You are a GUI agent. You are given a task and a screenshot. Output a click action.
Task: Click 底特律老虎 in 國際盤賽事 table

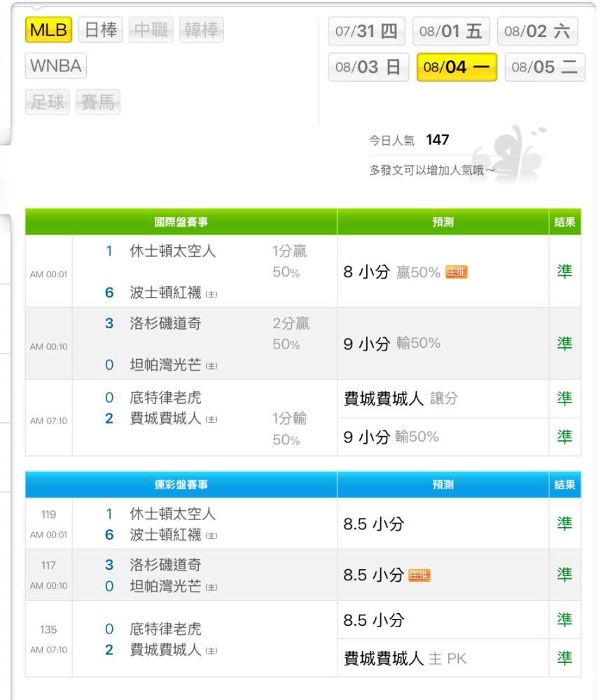click(166, 398)
